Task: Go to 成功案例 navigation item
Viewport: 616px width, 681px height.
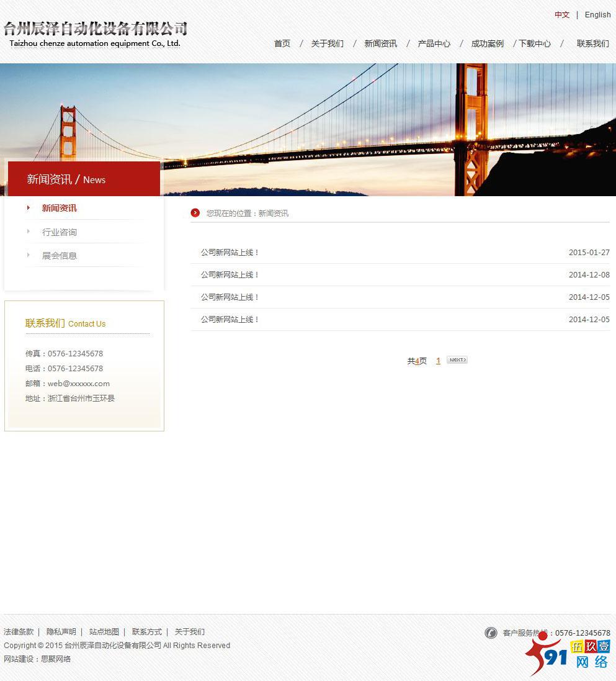Action: click(487, 43)
